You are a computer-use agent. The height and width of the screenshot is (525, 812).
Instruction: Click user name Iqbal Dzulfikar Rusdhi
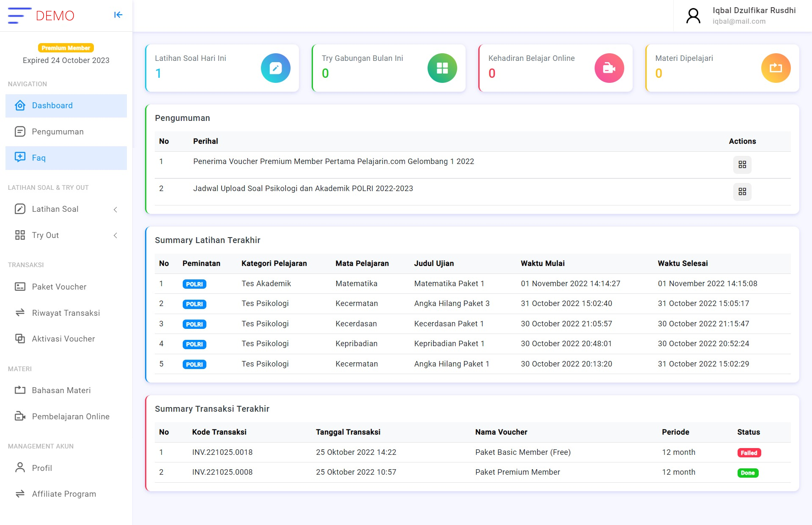click(x=754, y=11)
